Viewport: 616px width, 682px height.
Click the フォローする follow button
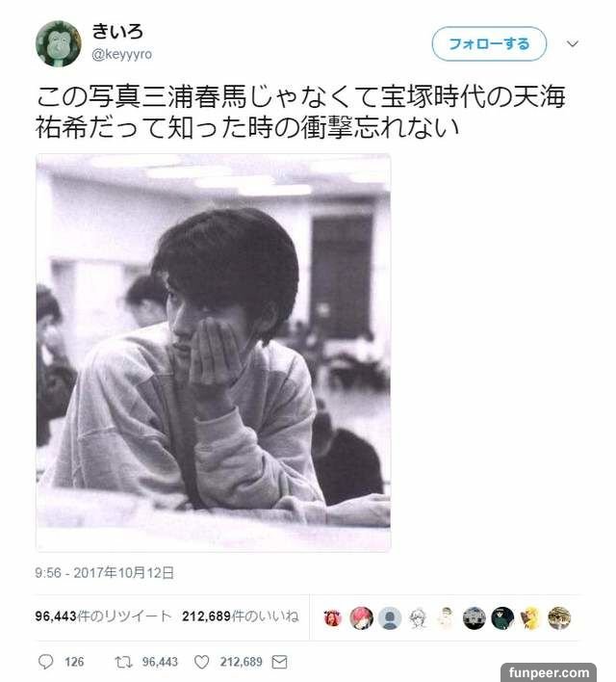[489, 43]
